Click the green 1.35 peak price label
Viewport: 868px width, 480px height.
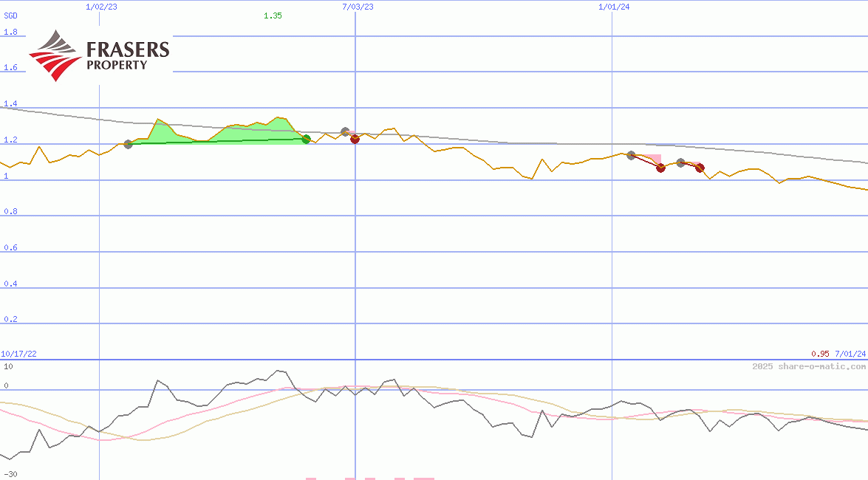[x=273, y=16]
